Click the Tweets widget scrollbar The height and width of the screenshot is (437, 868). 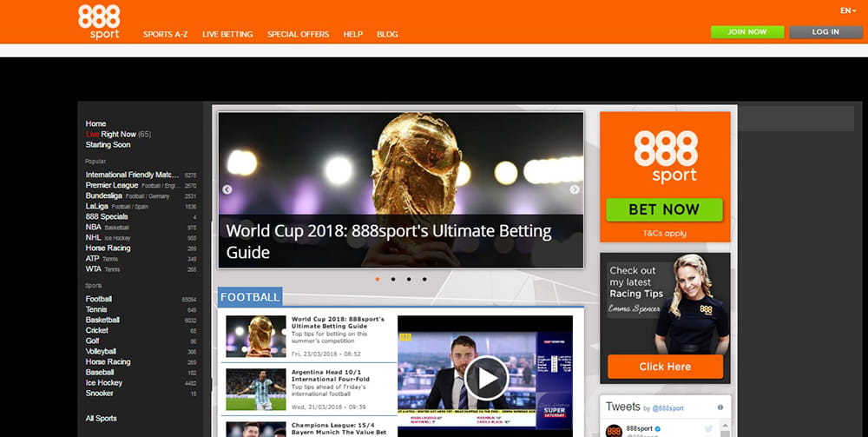pyautogui.click(x=727, y=428)
